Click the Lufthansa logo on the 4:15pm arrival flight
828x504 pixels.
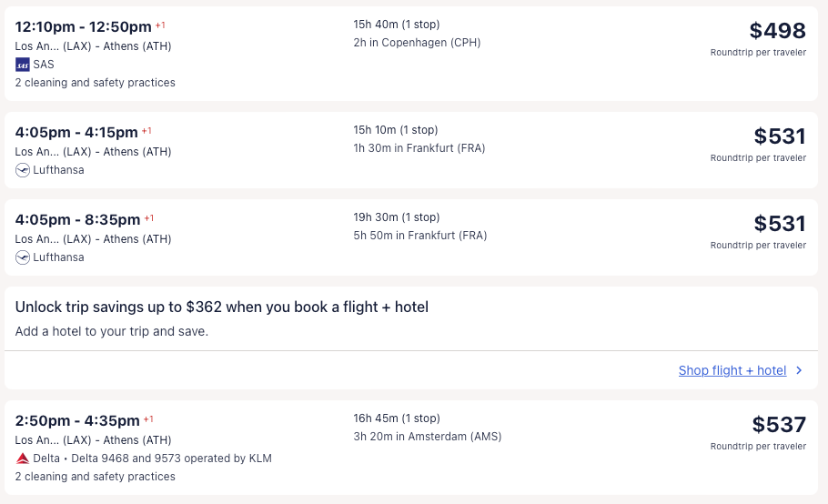pos(23,170)
